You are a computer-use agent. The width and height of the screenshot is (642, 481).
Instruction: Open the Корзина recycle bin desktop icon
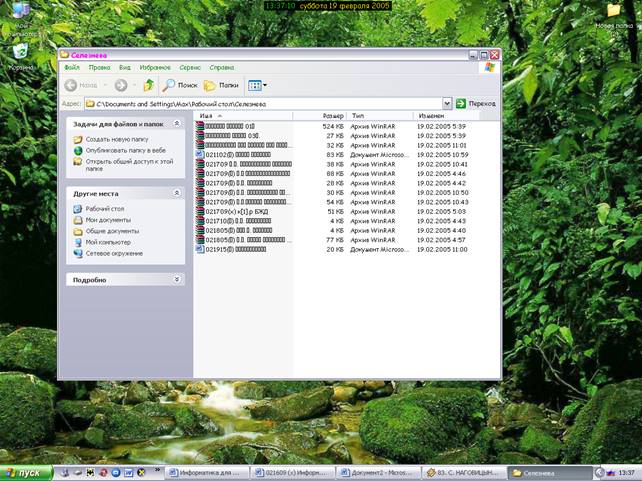20,54
